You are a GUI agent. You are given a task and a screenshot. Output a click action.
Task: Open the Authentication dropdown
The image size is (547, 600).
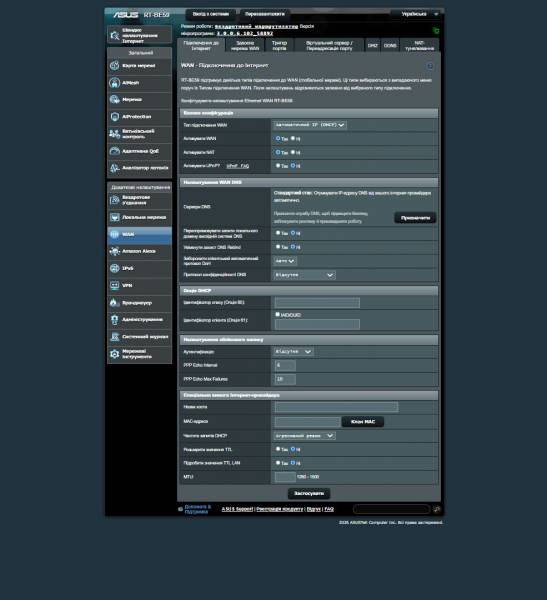(x=294, y=351)
